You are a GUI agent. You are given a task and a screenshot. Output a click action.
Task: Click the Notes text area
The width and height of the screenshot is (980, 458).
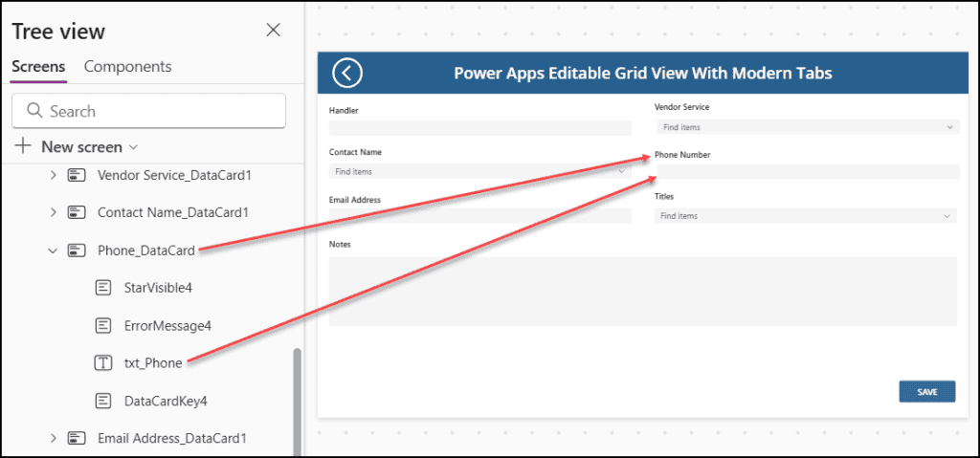(x=643, y=292)
